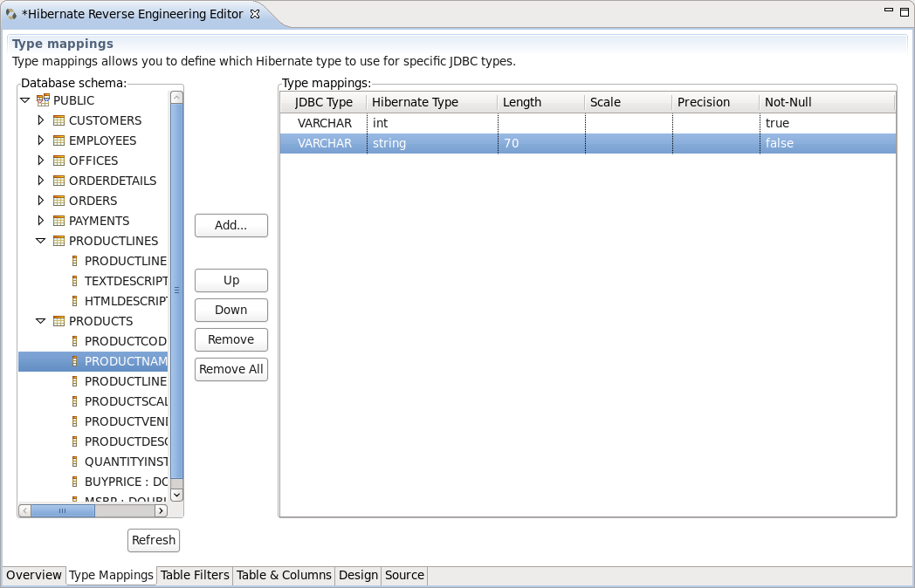Select the VARCHAR to int mapping row
Viewport: 915px width, 588px height.
(524, 123)
